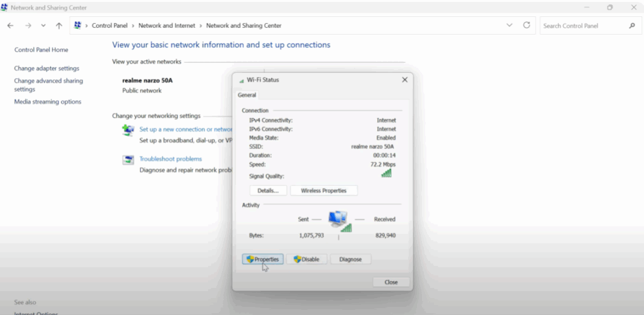Select the General tab

coord(247,95)
